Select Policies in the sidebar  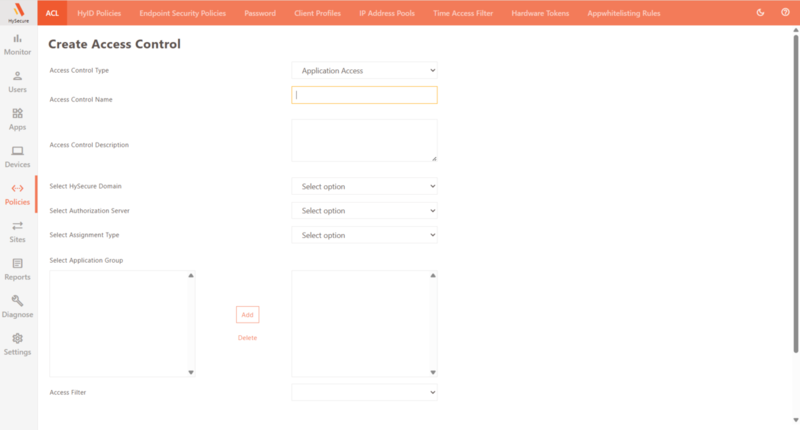[x=17, y=195]
